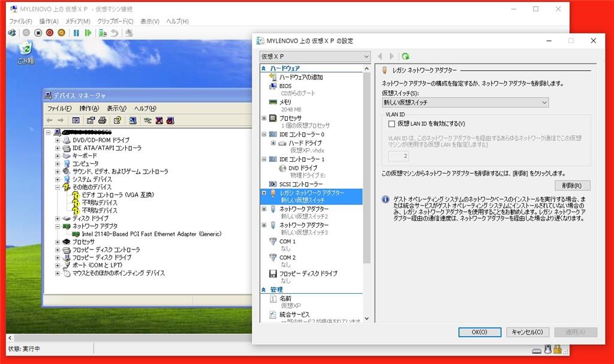Click the mouse icon in VM status bar
Viewport: 614px width, 364px height.
coord(548,349)
